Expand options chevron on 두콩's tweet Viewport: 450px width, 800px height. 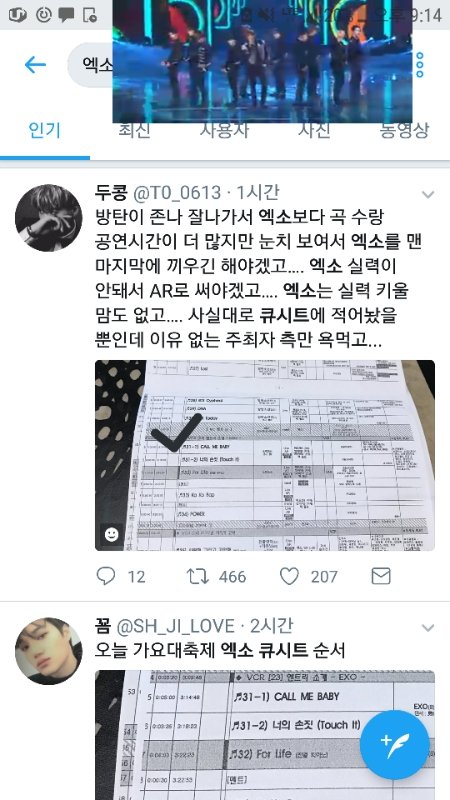point(428,194)
